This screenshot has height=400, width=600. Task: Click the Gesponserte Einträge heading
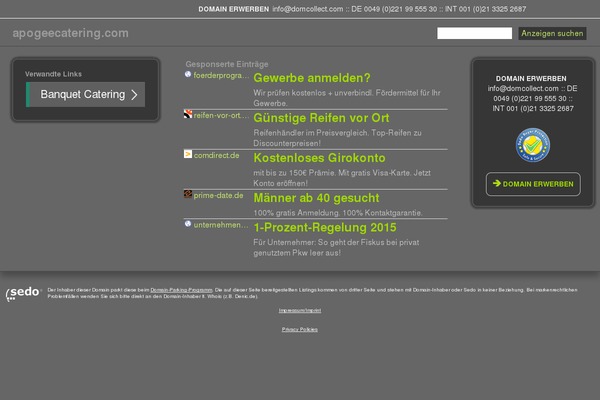click(227, 64)
